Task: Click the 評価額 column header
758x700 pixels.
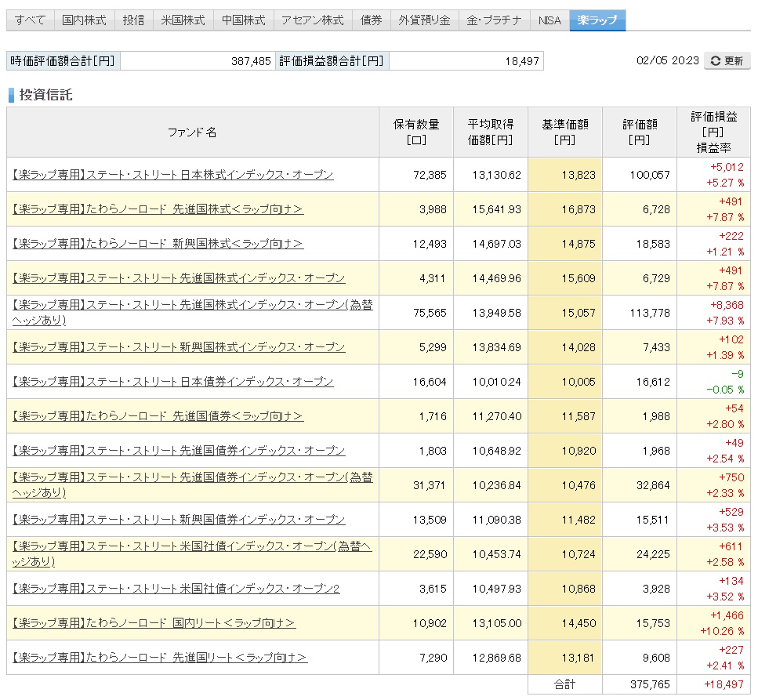Action: (x=640, y=132)
